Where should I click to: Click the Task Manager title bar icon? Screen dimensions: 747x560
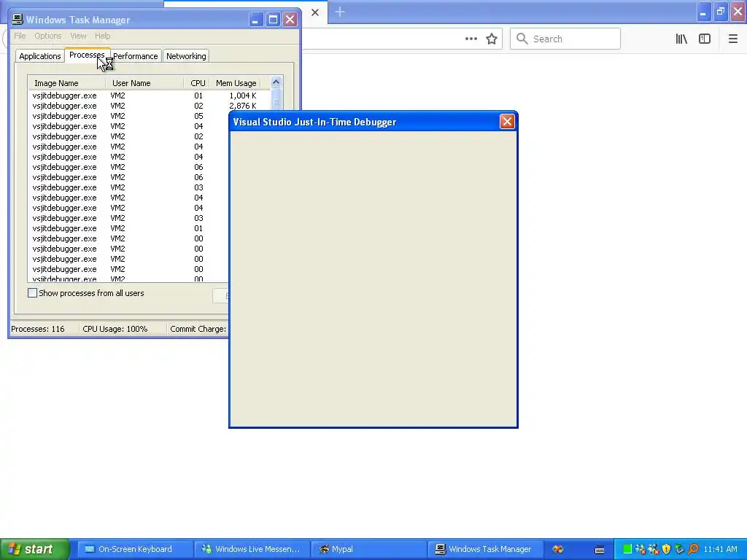click(x=18, y=20)
